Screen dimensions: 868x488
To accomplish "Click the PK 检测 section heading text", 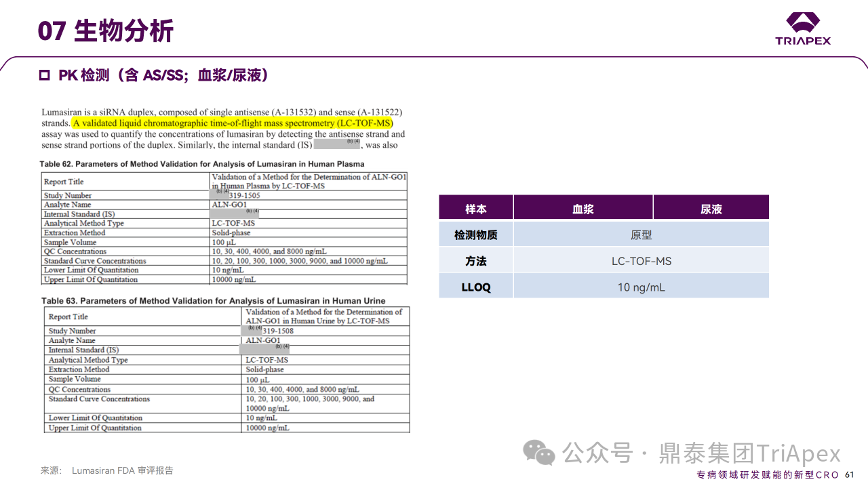I will coord(163,75).
